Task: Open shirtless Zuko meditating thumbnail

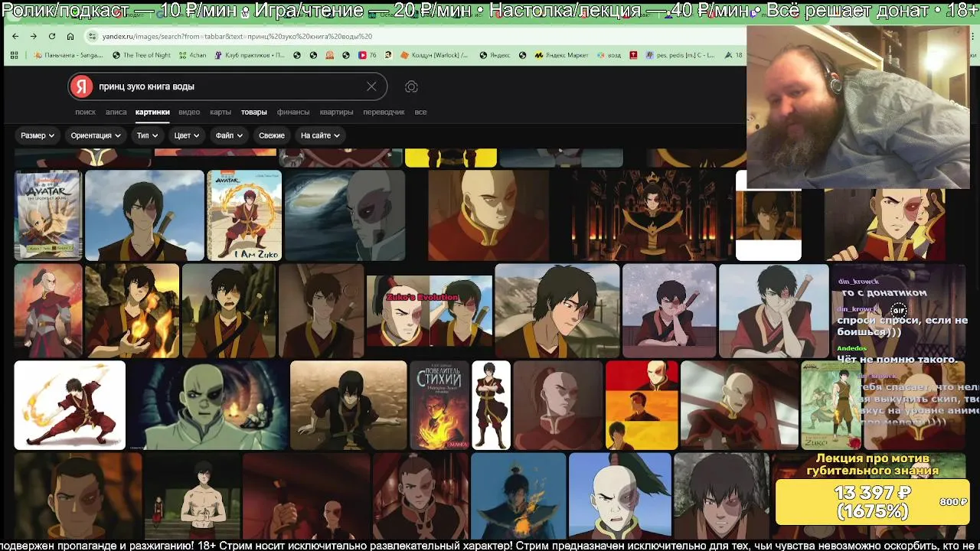Action: (191, 497)
